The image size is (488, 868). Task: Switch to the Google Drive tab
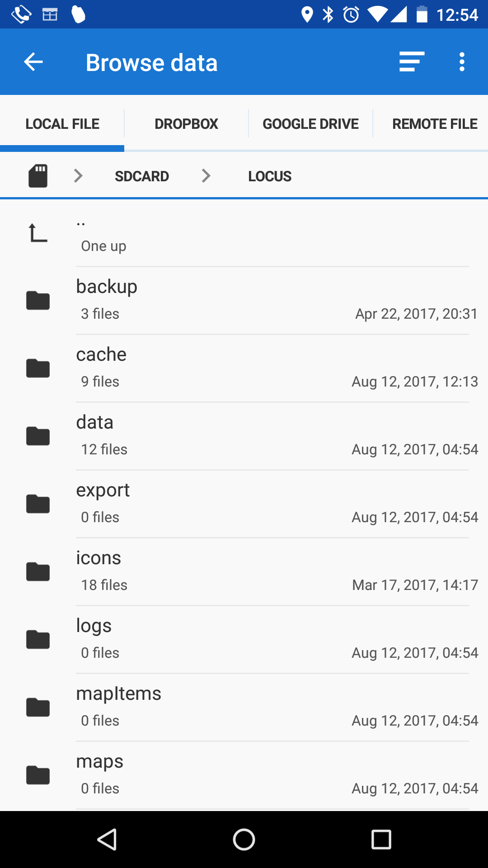tap(310, 124)
